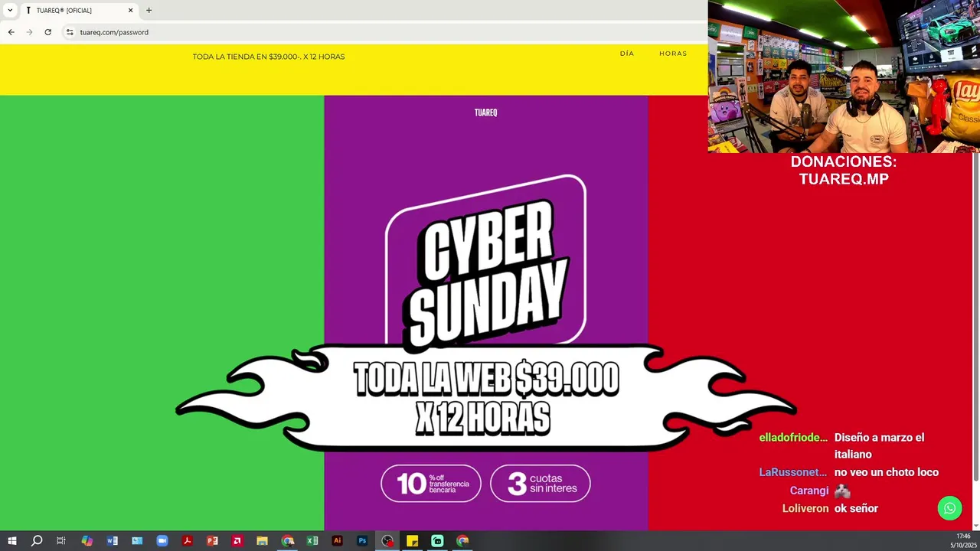Click the 10% off transferencia bancaria badge
This screenshot has height=551, width=980.
[x=431, y=484]
